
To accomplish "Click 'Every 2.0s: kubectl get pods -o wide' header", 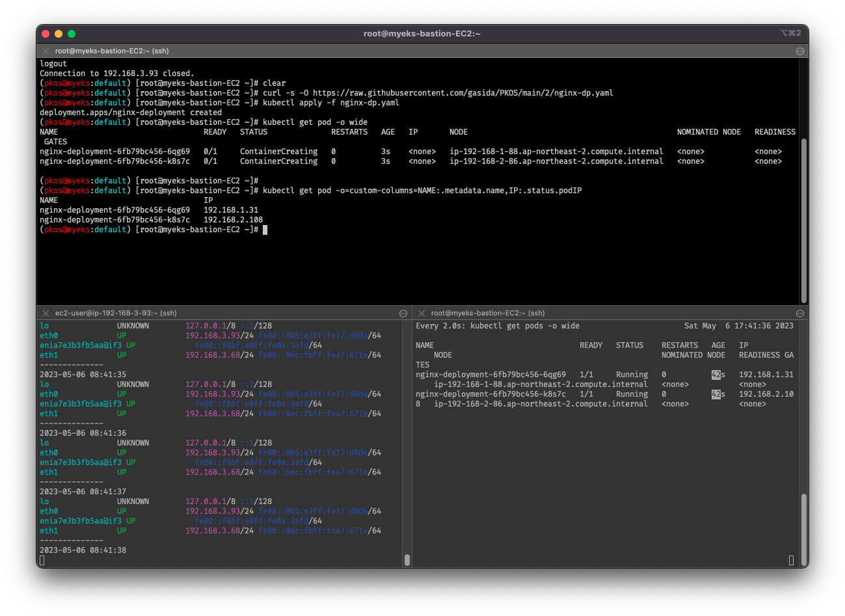I will [498, 326].
